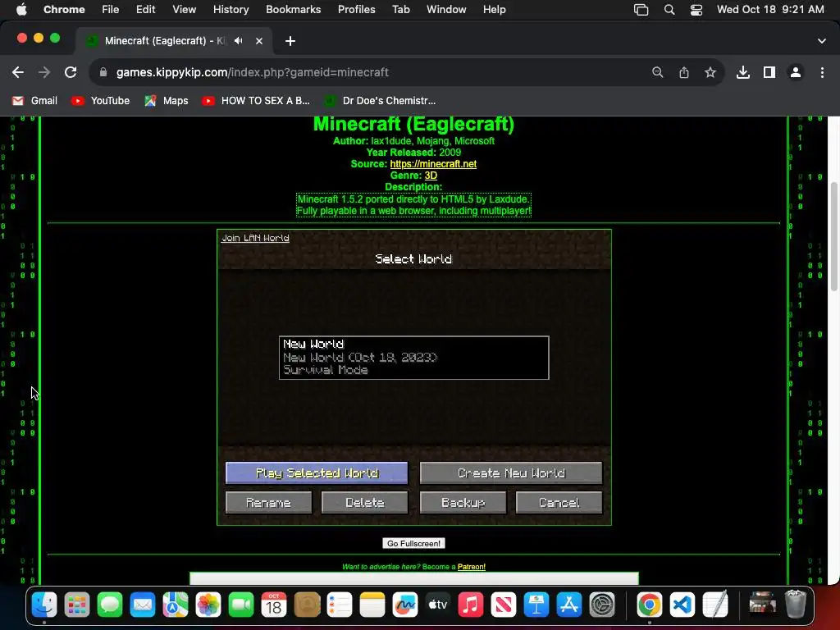840x630 pixels.
Task: Open the Chrome profile icon
Action: [x=795, y=72]
